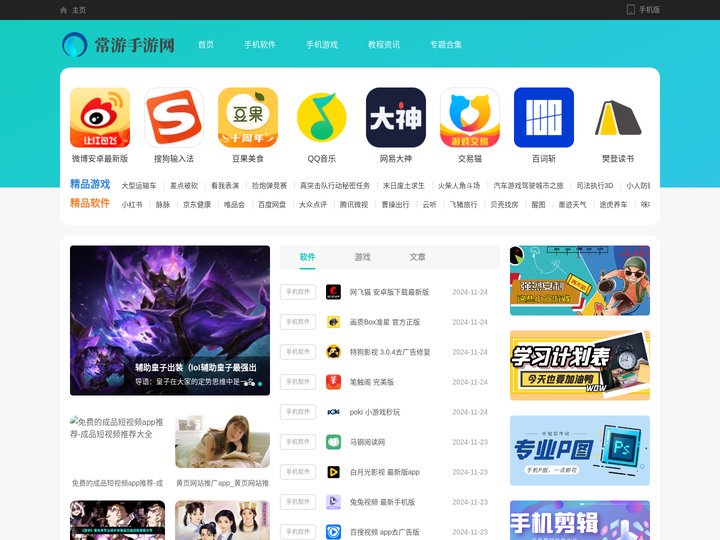Click the green 马钢阅读网 icon
This screenshot has width=720, height=540.
(333, 442)
